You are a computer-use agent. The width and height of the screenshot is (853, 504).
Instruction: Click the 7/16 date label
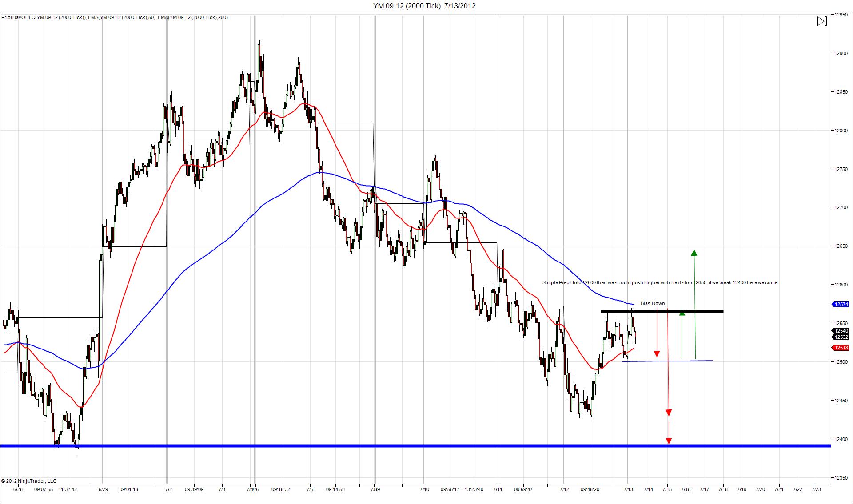coord(686,489)
